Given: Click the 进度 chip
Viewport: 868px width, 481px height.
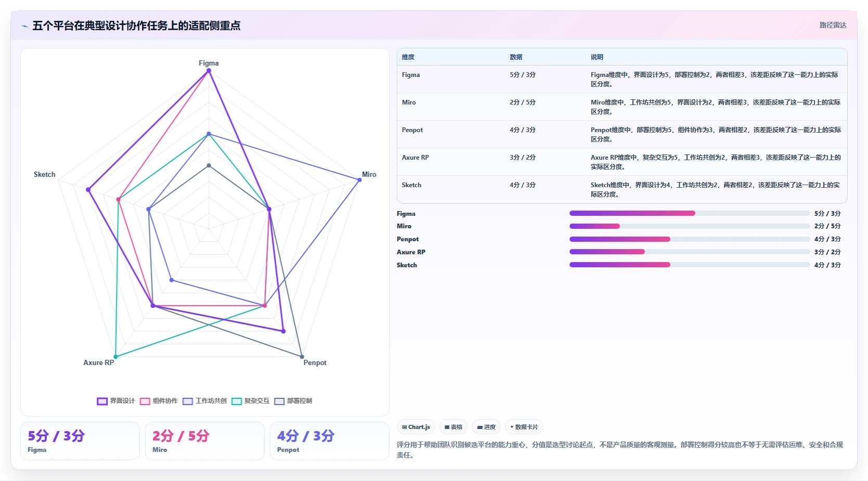Looking at the screenshot, I should (486, 427).
